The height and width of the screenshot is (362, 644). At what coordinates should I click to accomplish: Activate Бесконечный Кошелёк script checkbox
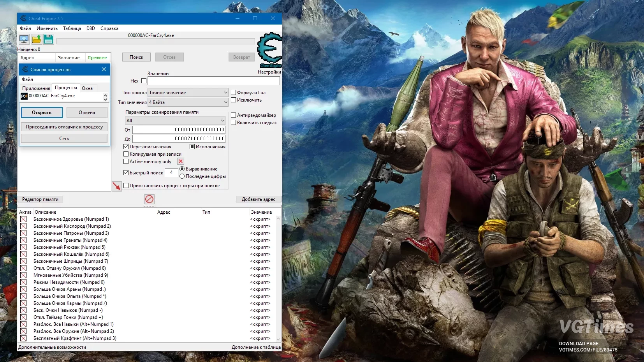tap(23, 254)
